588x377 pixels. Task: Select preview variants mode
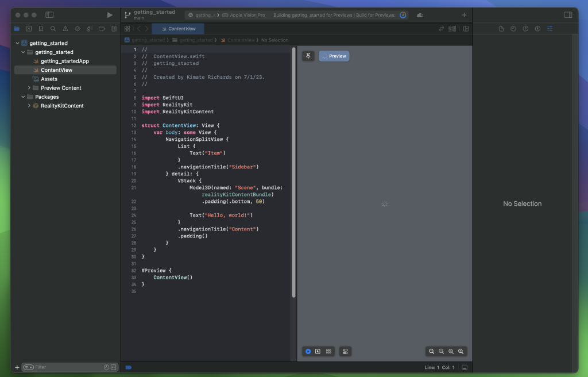[328, 351]
